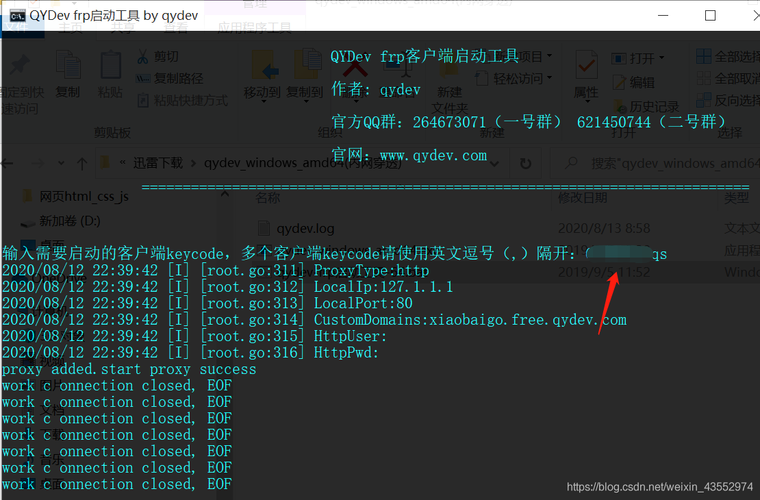Expand the Easy access (轻松访问) dropdown
The image size is (760, 500).
click(550, 78)
